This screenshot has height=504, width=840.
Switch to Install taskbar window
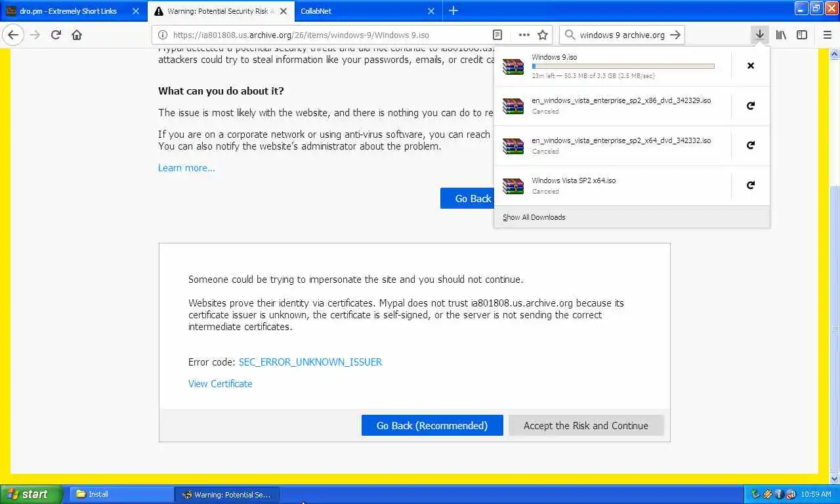click(x=121, y=494)
